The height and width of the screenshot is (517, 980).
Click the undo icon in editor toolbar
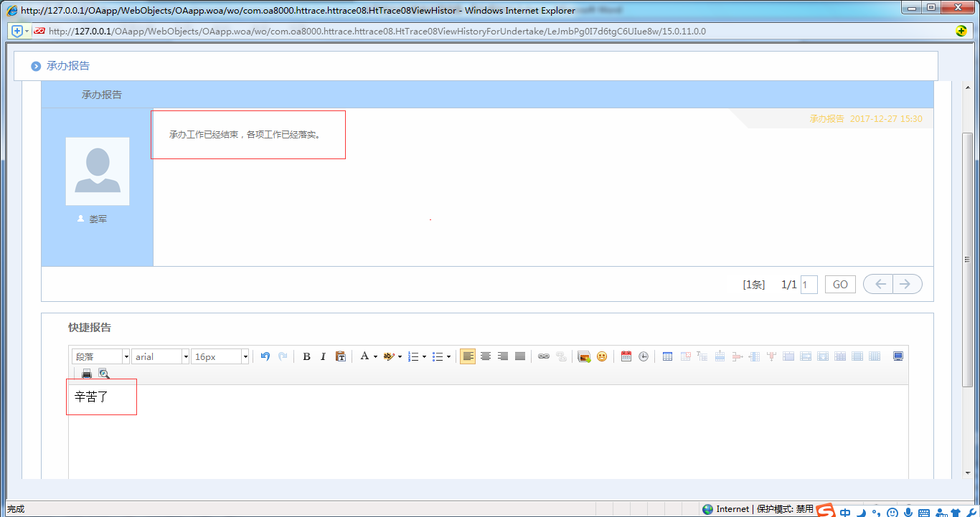coord(265,356)
